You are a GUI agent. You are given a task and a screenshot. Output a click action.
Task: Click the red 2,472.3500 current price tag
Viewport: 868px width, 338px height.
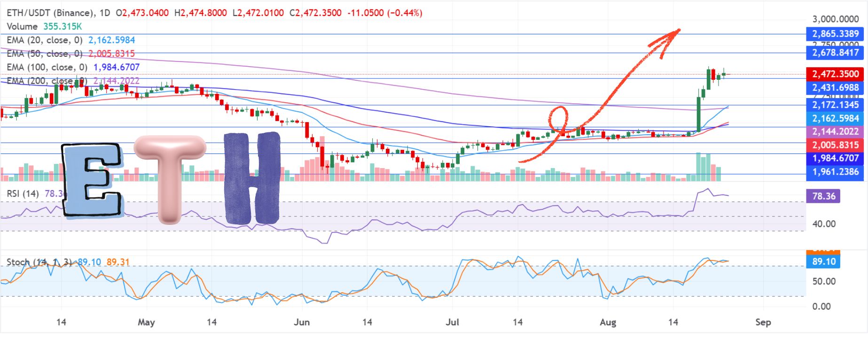point(835,74)
